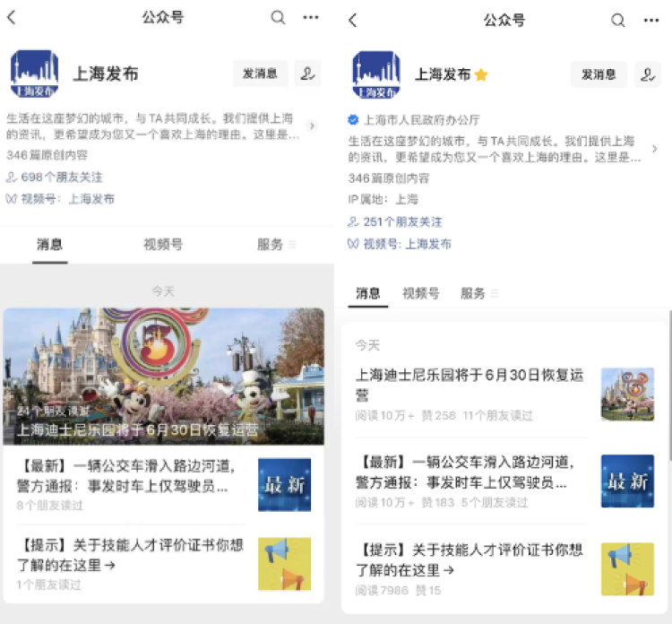672x624 pixels.
Task: Open yellow megaphone thumbnail on left screen
Action: [285, 564]
